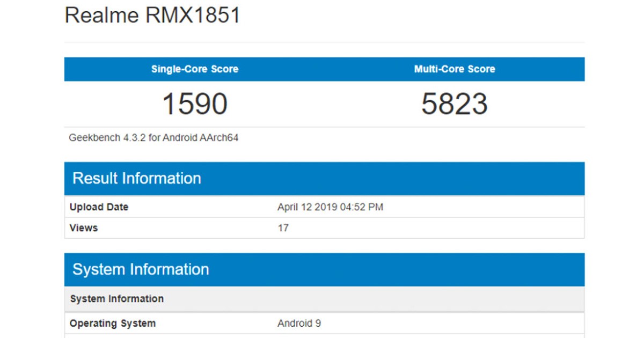Click the gray System Information subheader row

324,299
